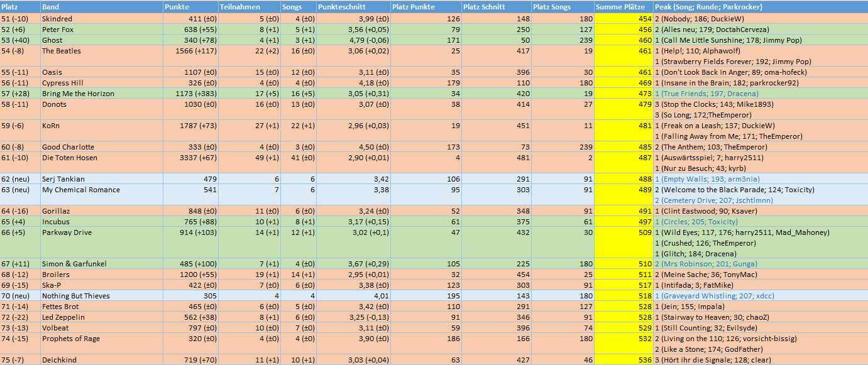Click the "Deichkind" band cell
Image resolution: width=868 pixels, height=365 pixels.
click(101, 360)
